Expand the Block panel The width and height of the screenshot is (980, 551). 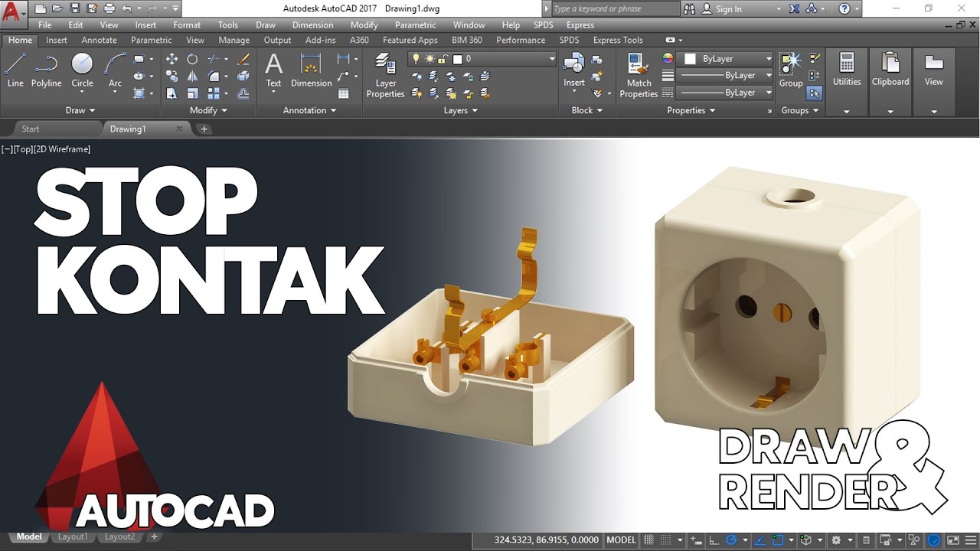tap(587, 110)
